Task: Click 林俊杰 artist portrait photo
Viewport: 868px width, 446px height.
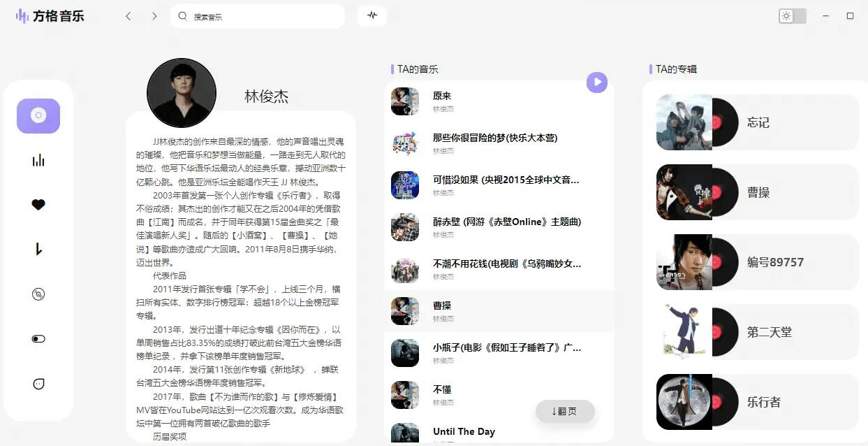Action: point(182,93)
